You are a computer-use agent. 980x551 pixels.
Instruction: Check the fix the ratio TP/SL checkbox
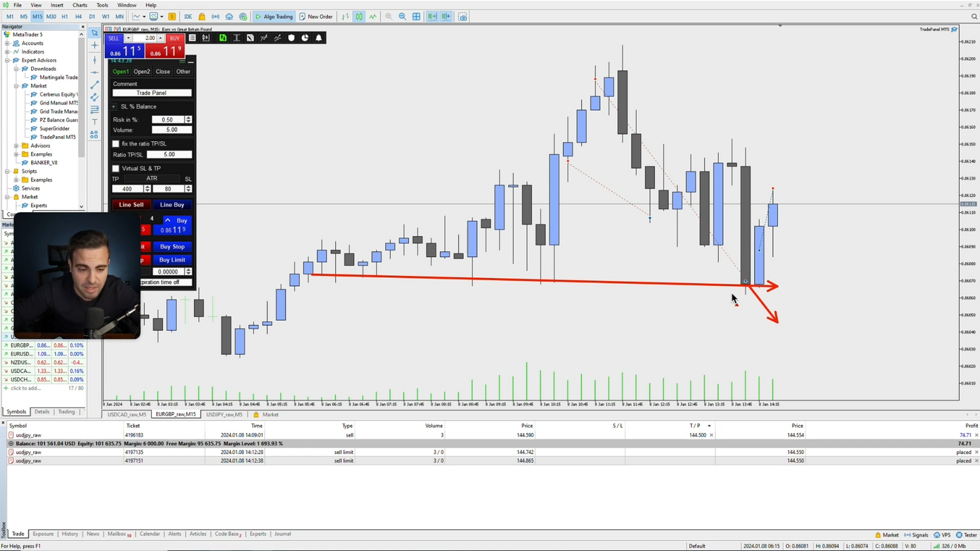coord(115,144)
